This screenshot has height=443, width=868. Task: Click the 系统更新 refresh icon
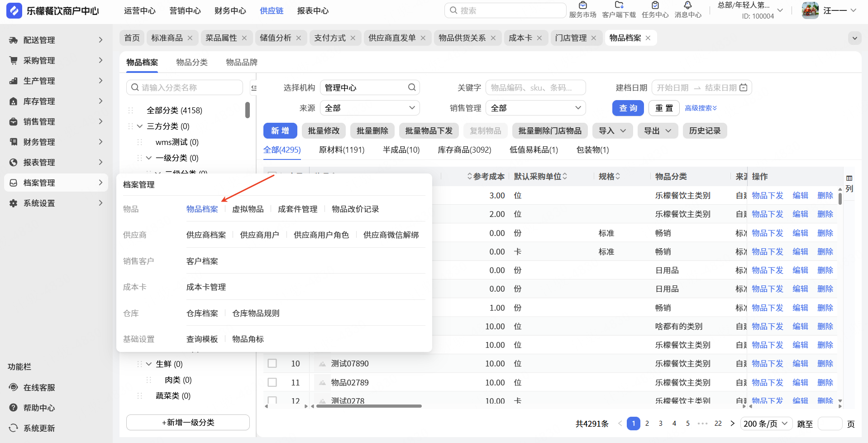click(x=14, y=428)
